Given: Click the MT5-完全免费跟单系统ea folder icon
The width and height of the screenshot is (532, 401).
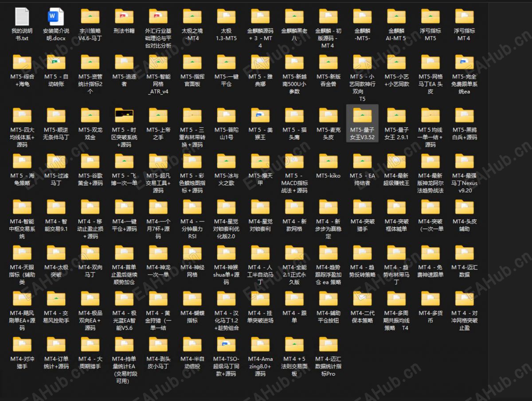Looking at the screenshot, I should pyautogui.click(x=464, y=62).
